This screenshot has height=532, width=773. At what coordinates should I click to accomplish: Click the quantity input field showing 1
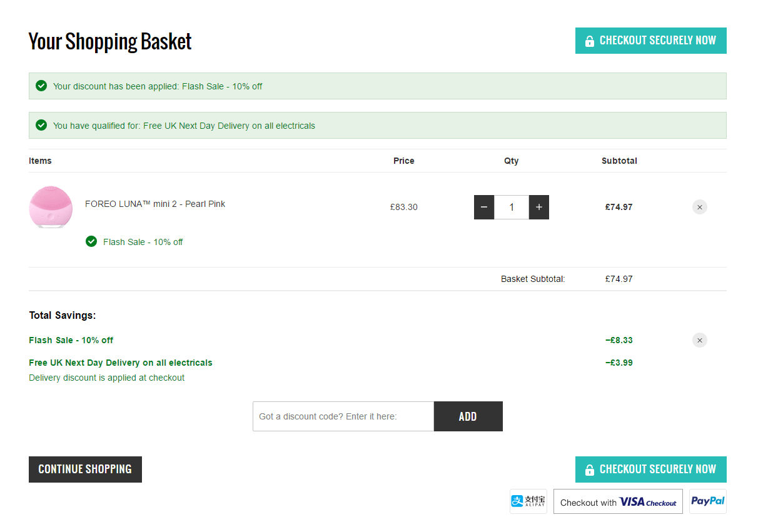(x=512, y=207)
